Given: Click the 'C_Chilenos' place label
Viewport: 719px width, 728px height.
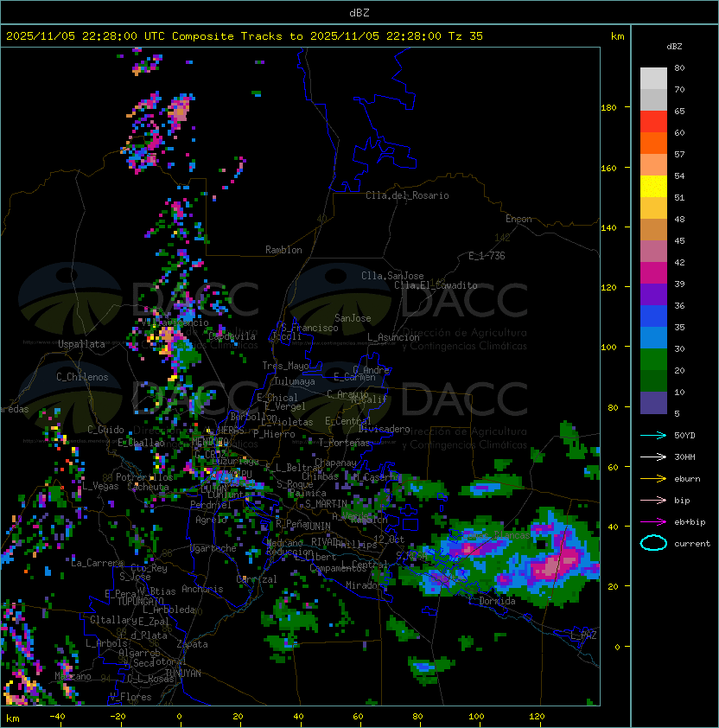Looking at the screenshot, I should (x=82, y=377).
